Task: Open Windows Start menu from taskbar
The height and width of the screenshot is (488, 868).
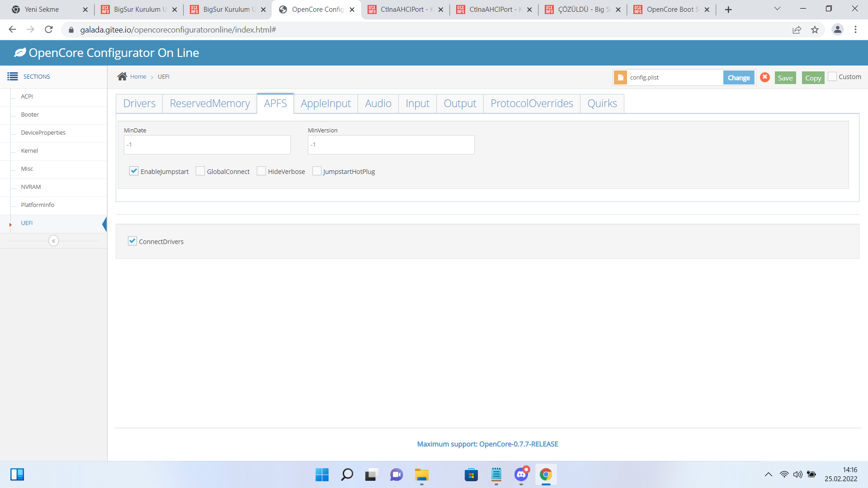Action: pyautogui.click(x=322, y=475)
